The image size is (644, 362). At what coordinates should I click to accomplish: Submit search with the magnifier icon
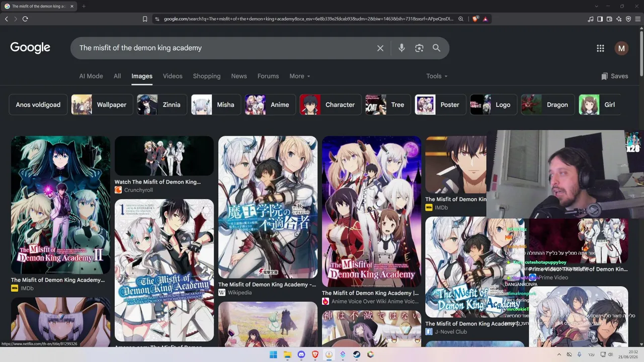click(x=437, y=48)
